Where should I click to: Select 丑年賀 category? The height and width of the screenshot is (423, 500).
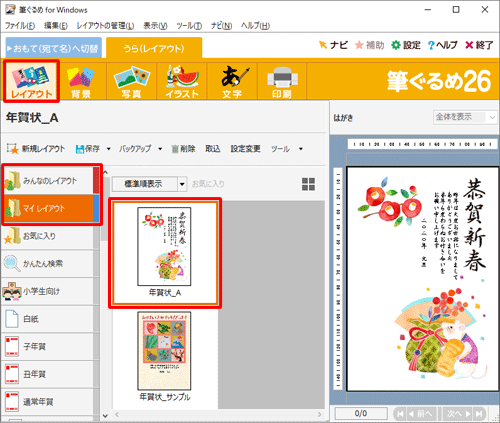tap(50, 374)
